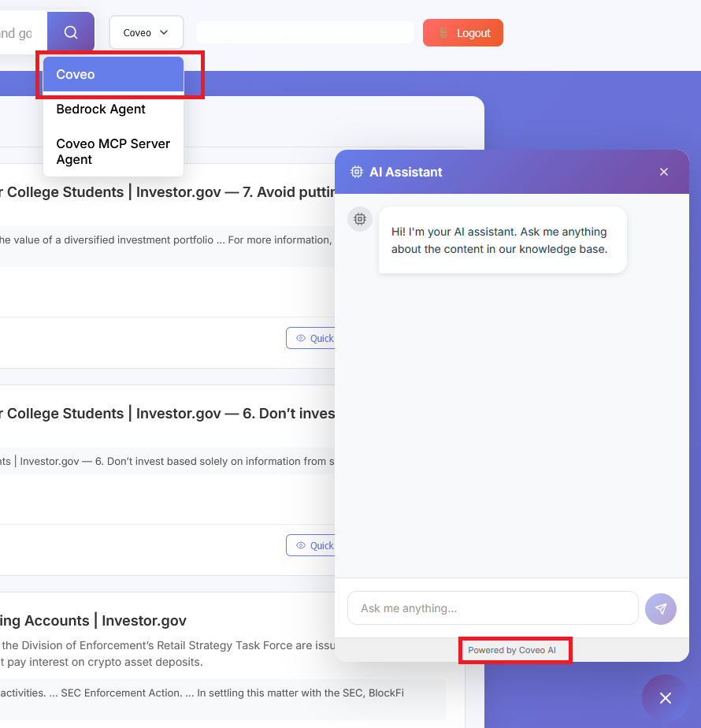701x728 pixels.
Task: Open the Coveo search provider dropdown
Action: click(146, 32)
